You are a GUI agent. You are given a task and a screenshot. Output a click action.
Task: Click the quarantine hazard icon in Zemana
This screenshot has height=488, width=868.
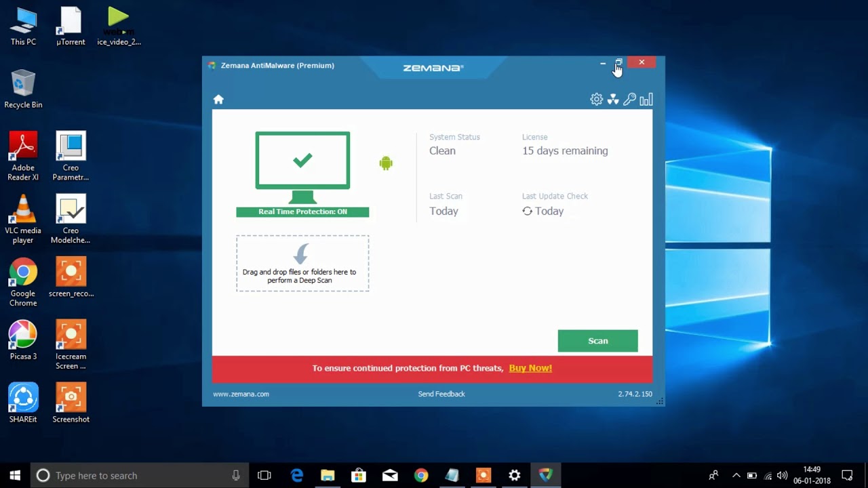613,100
